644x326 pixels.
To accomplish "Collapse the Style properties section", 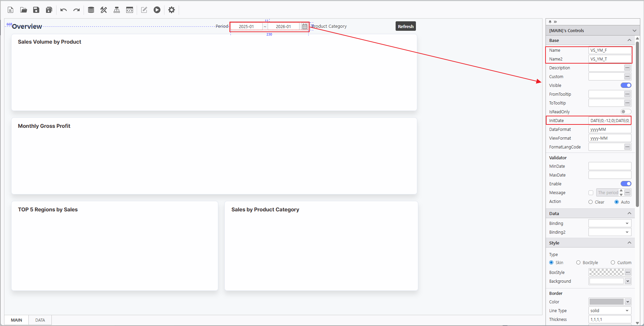I will pyautogui.click(x=629, y=243).
